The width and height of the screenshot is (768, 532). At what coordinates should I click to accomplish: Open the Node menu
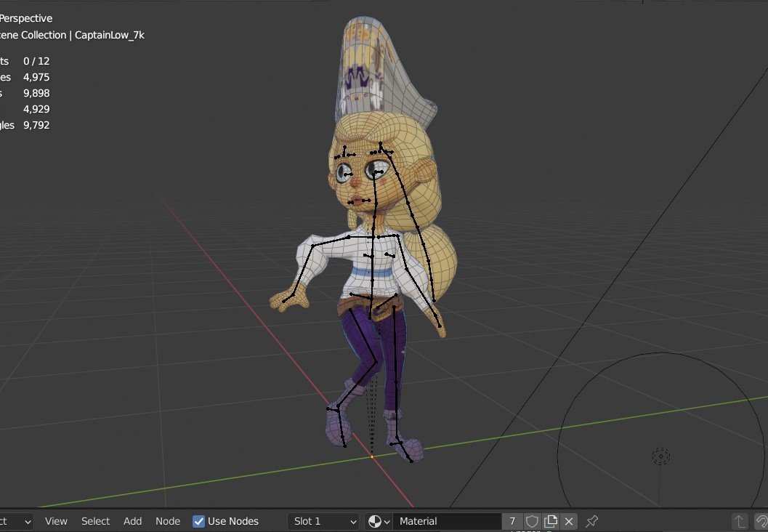[168, 521]
